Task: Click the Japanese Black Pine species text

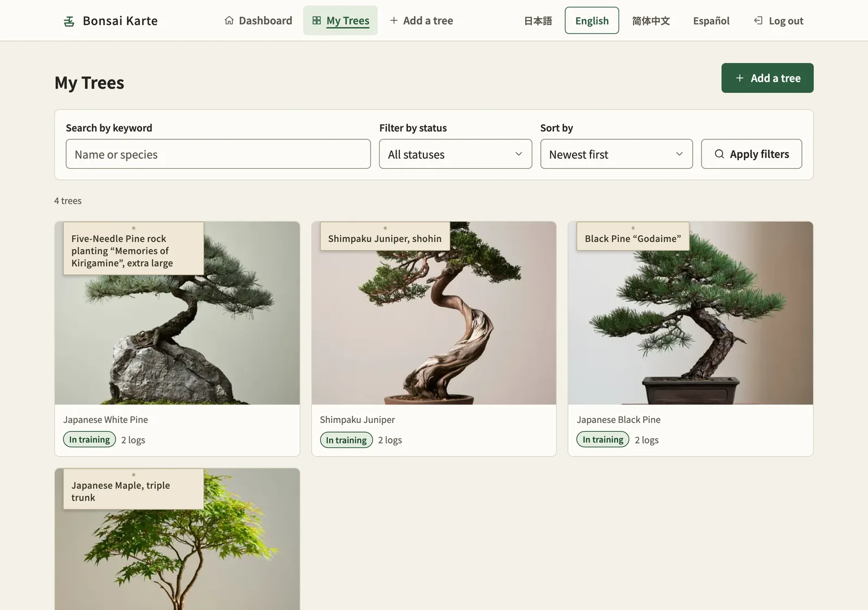Action: coord(619,420)
